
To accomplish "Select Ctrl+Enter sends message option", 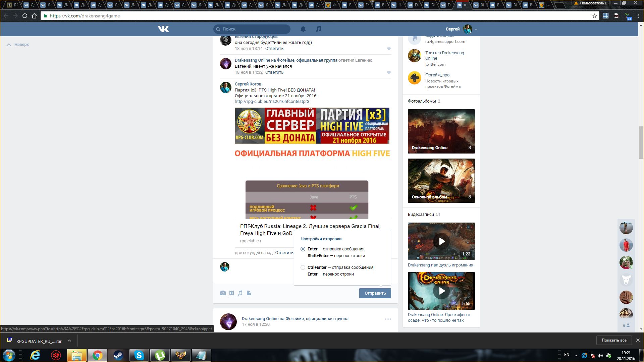I will coord(303,267).
